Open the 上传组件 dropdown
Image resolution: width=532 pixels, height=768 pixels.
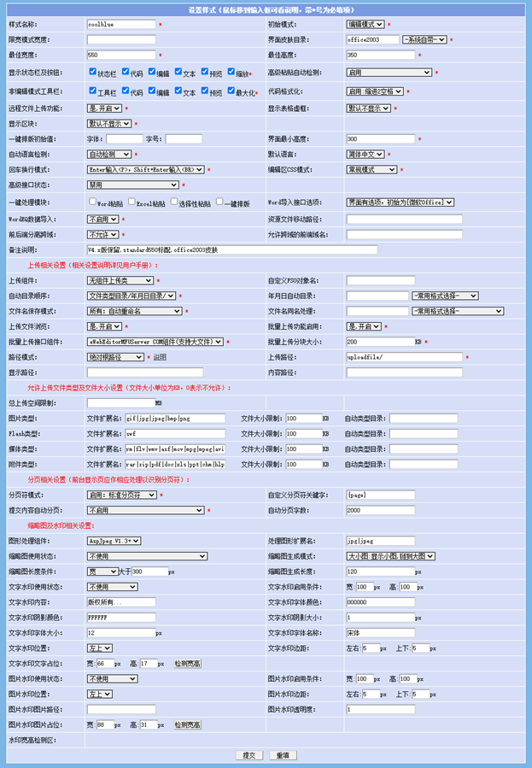(x=121, y=280)
